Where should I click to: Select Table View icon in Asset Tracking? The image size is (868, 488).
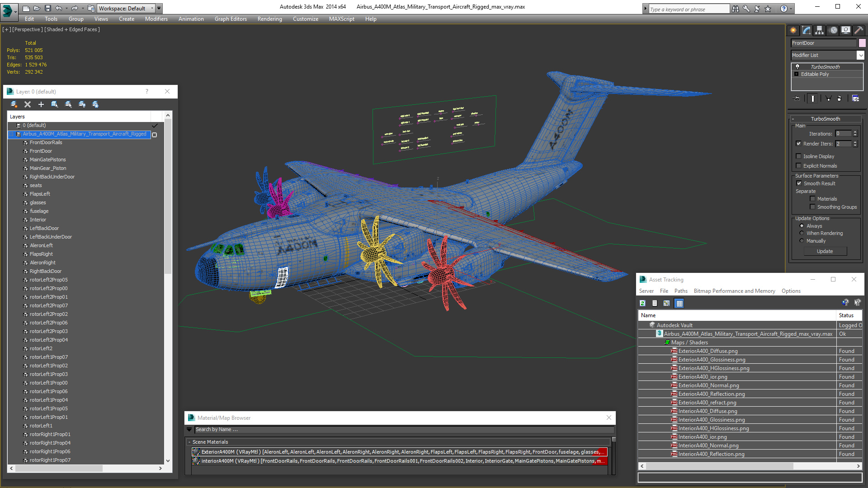click(x=679, y=303)
